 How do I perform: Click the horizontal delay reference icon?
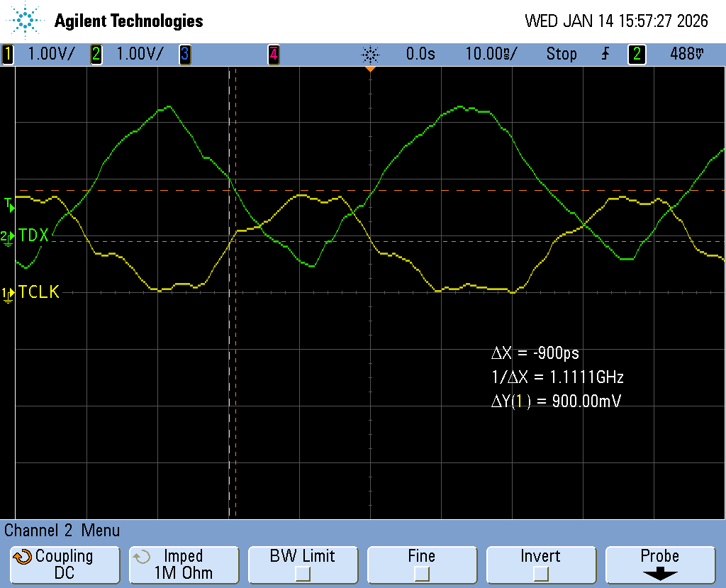[370, 54]
